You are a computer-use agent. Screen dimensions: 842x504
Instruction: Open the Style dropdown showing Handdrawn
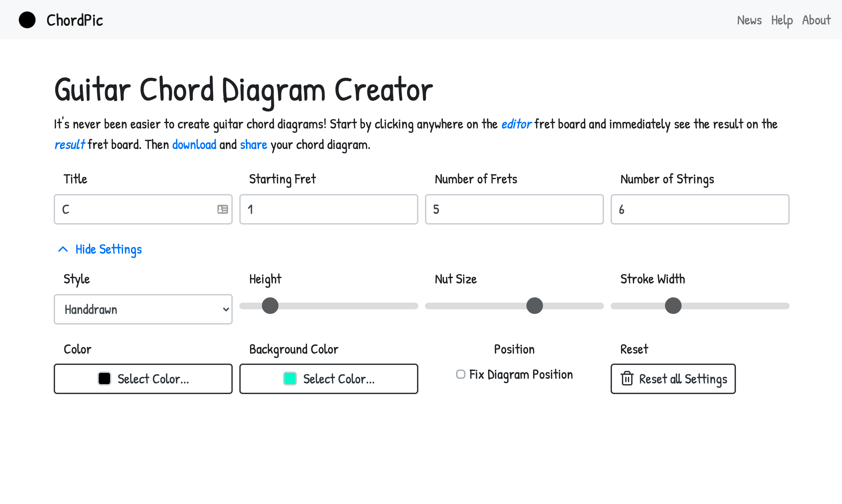(x=143, y=309)
